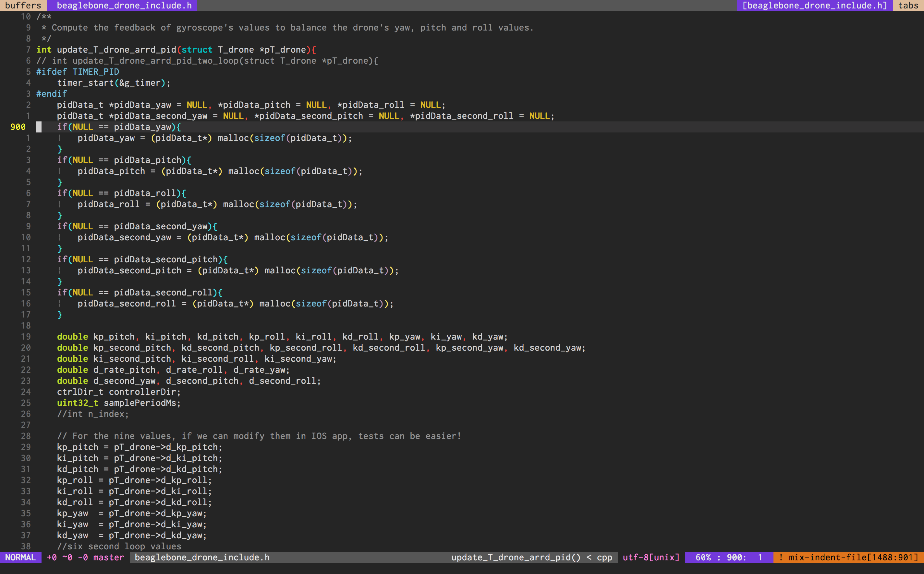Image resolution: width=924 pixels, height=574 pixels.
Task: Click the ctrlDir_t controllerDir declaration
Action: click(118, 392)
